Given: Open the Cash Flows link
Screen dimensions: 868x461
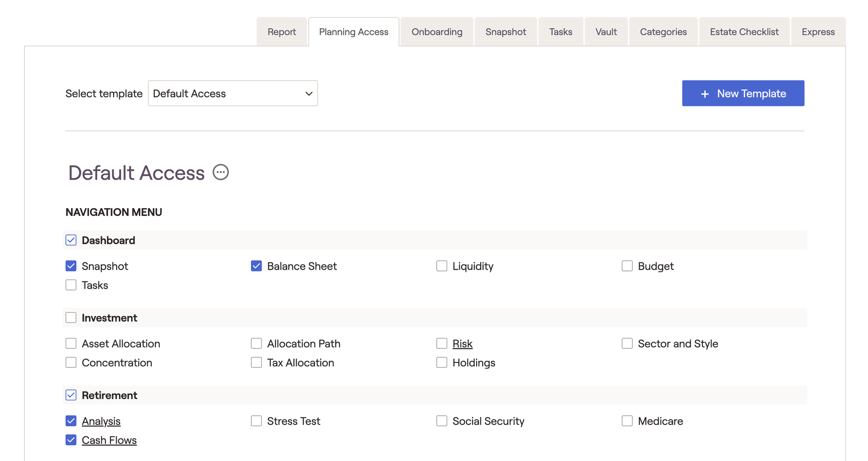Looking at the screenshot, I should (x=109, y=440).
